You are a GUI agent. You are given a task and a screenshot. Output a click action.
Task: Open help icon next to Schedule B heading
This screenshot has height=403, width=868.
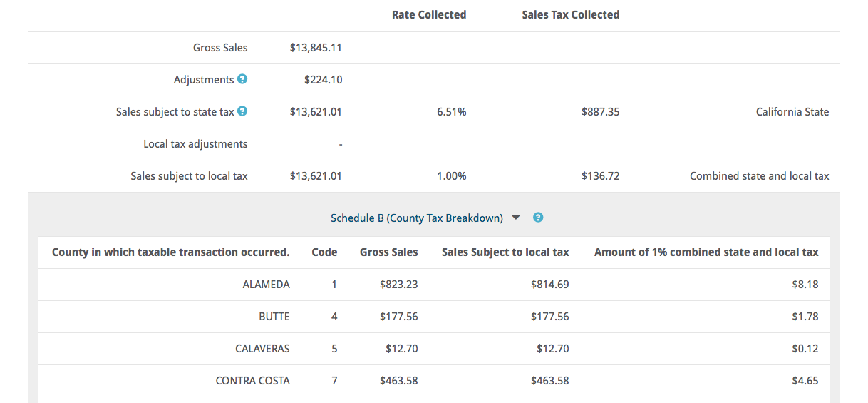click(x=538, y=218)
